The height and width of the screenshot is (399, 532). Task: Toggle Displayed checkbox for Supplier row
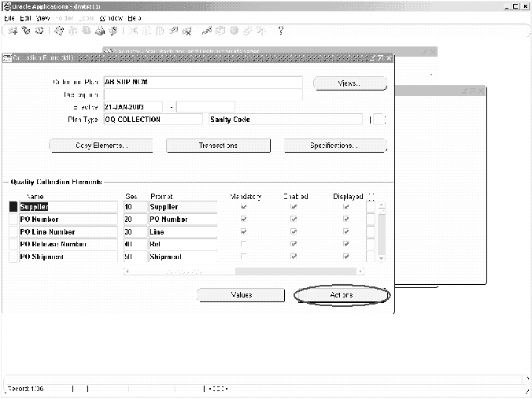(x=345, y=207)
